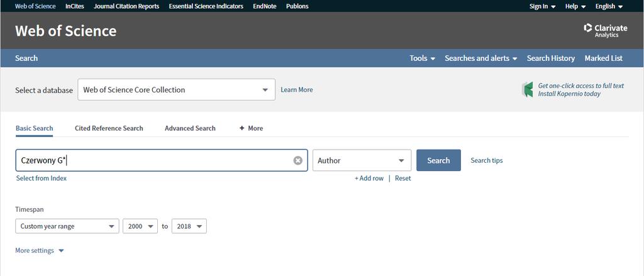Expand More settings
The image size is (644, 276).
click(40, 250)
